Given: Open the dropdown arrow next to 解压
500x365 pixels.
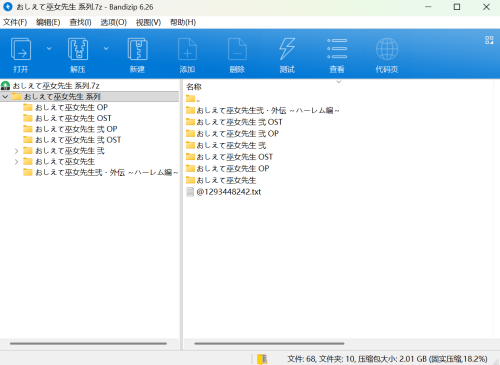Looking at the screenshot, I should click(x=106, y=49).
